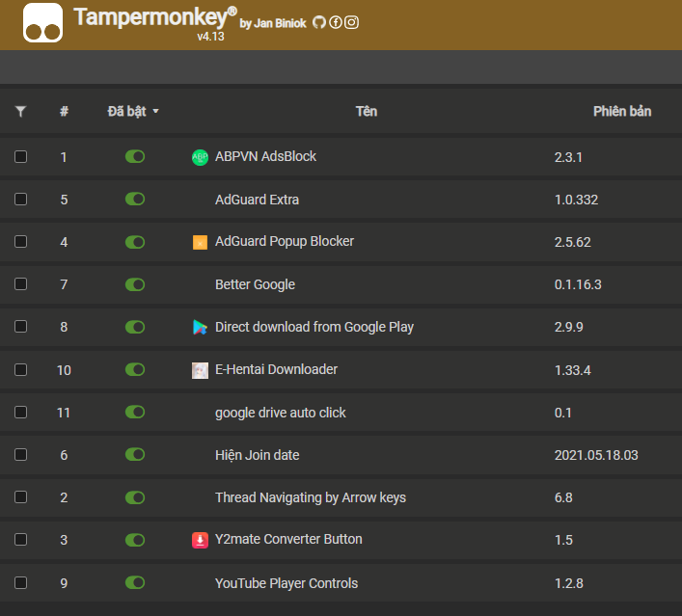Check the Thread Navigating by Arrow keys box

click(x=20, y=497)
